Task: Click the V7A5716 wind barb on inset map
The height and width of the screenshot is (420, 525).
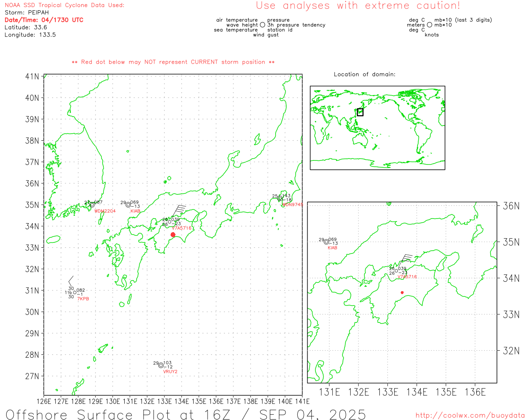Action: point(405,260)
